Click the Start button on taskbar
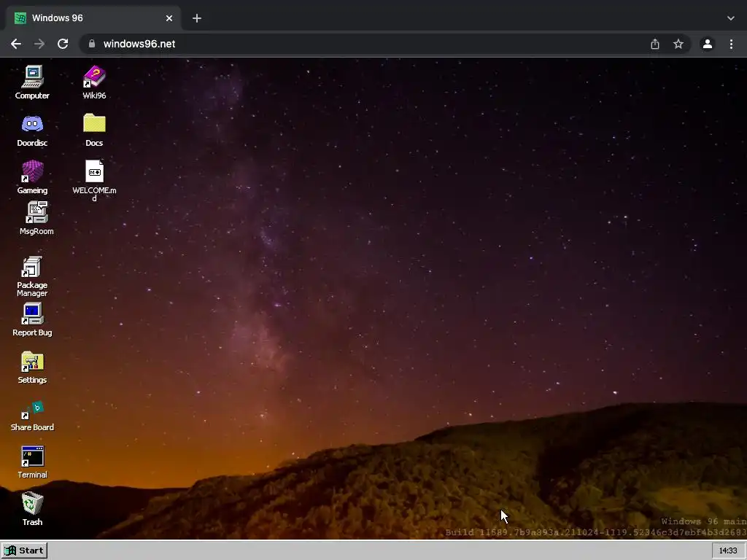Image resolution: width=747 pixels, height=560 pixels. pyautogui.click(x=24, y=551)
